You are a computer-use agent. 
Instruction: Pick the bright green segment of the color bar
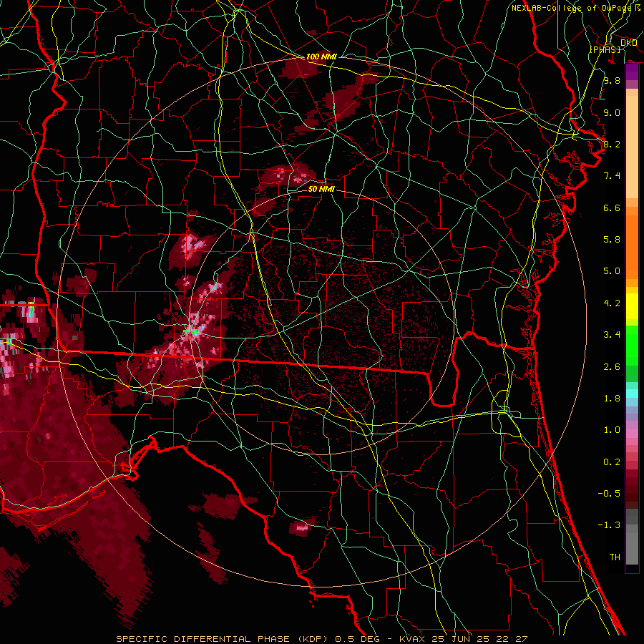632,346
